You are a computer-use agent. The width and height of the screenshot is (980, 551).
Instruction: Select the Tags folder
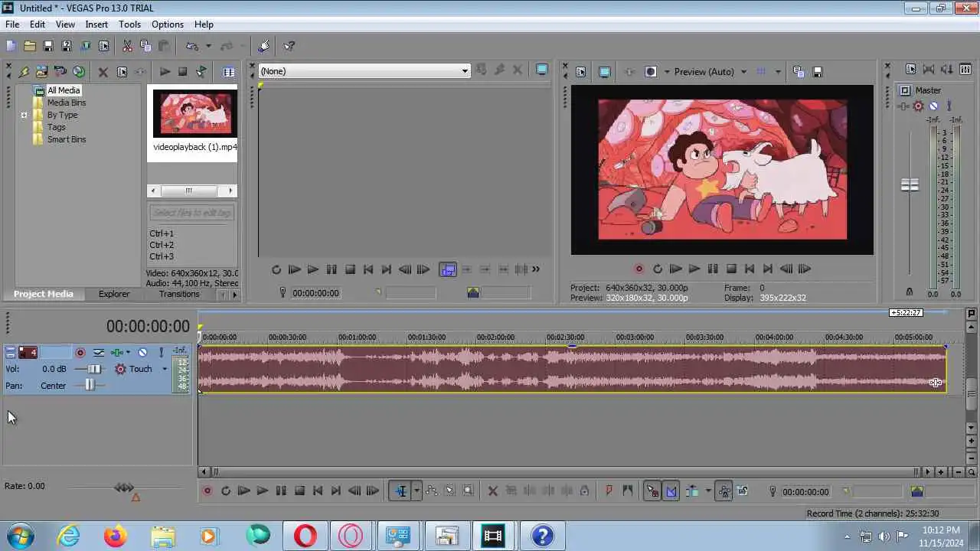pyautogui.click(x=57, y=127)
